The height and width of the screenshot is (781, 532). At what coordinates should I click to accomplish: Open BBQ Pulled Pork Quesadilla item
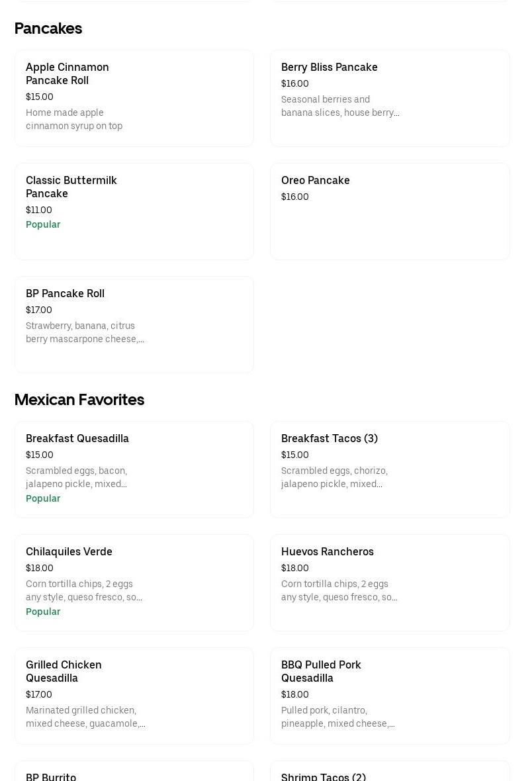(x=389, y=696)
